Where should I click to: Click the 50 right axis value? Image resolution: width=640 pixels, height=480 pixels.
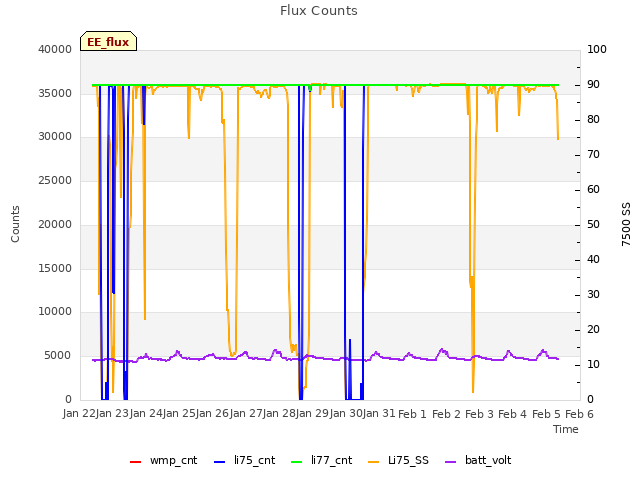pos(593,224)
